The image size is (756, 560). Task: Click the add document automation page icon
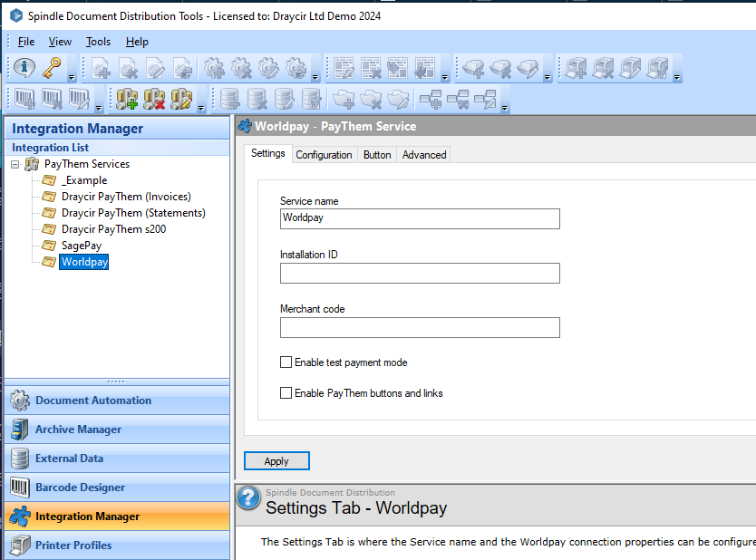(102, 69)
